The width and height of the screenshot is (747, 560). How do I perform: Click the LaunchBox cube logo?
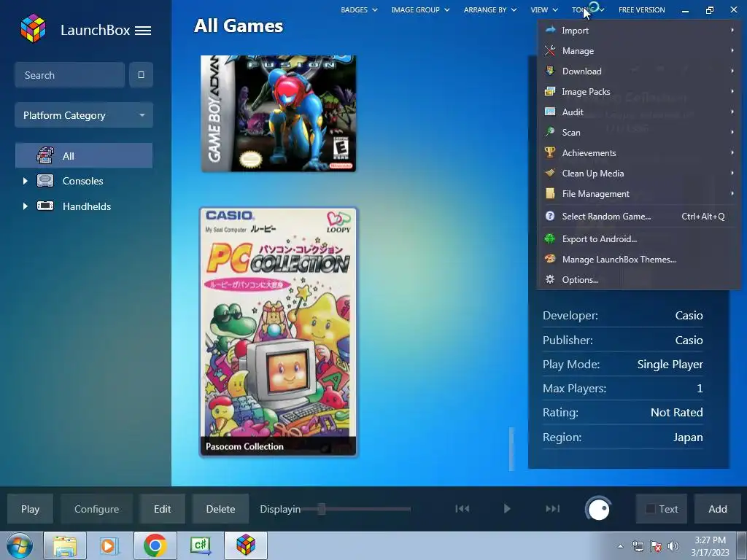[34, 28]
